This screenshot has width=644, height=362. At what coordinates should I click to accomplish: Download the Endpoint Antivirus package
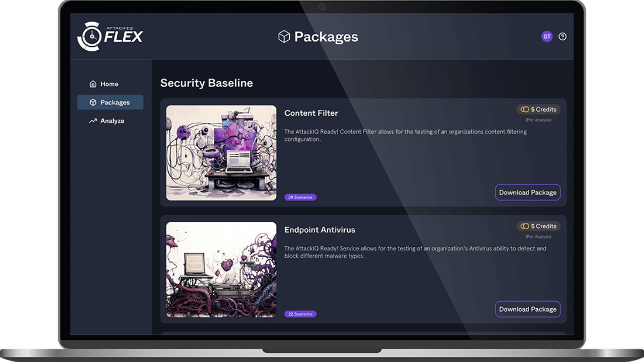528,309
